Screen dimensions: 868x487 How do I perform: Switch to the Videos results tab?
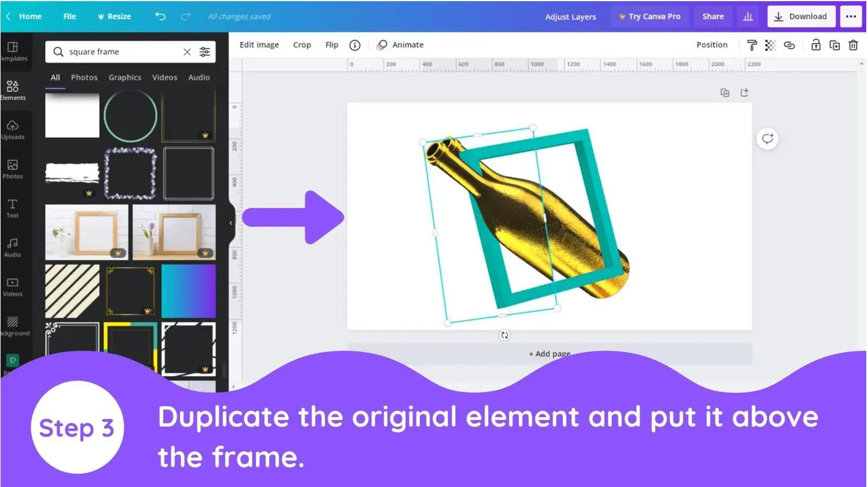pos(164,77)
